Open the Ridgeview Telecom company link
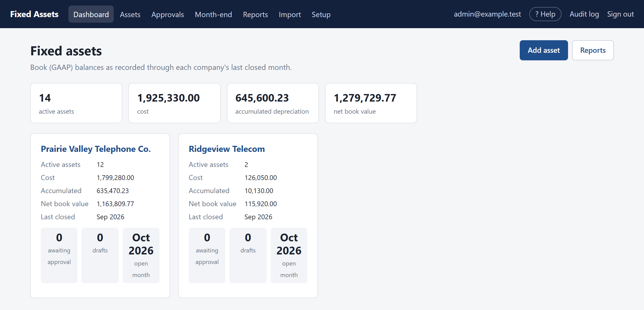 coord(227,149)
